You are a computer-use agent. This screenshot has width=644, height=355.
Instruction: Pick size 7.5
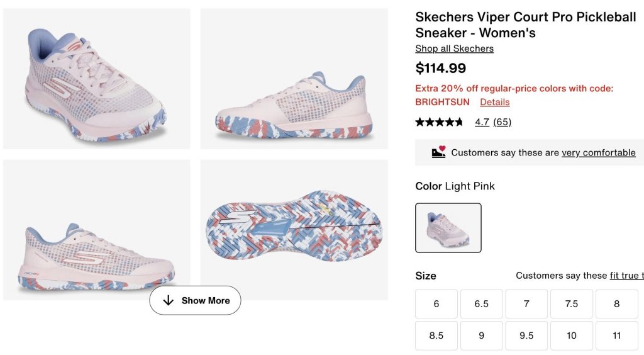(x=572, y=304)
